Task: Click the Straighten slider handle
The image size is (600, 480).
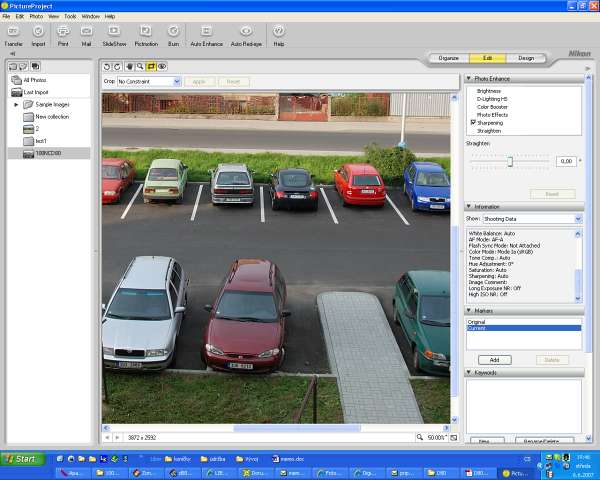Action: point(510,161)
